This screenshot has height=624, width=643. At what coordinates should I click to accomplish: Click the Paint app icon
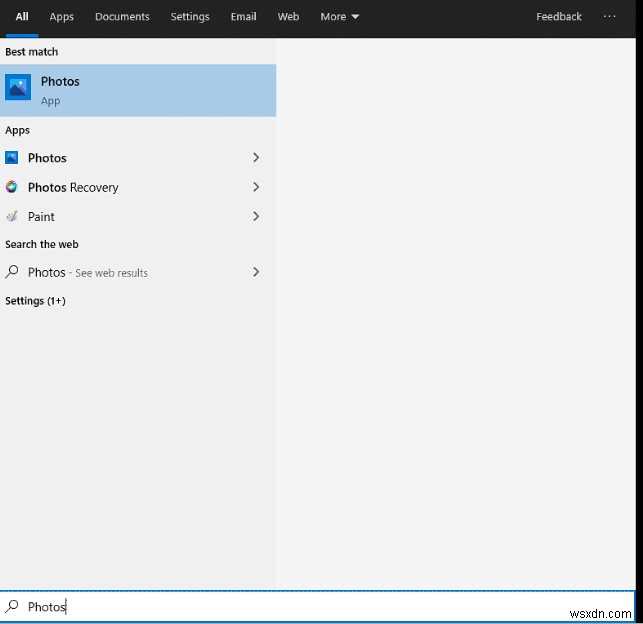click(x=11, y=216)
